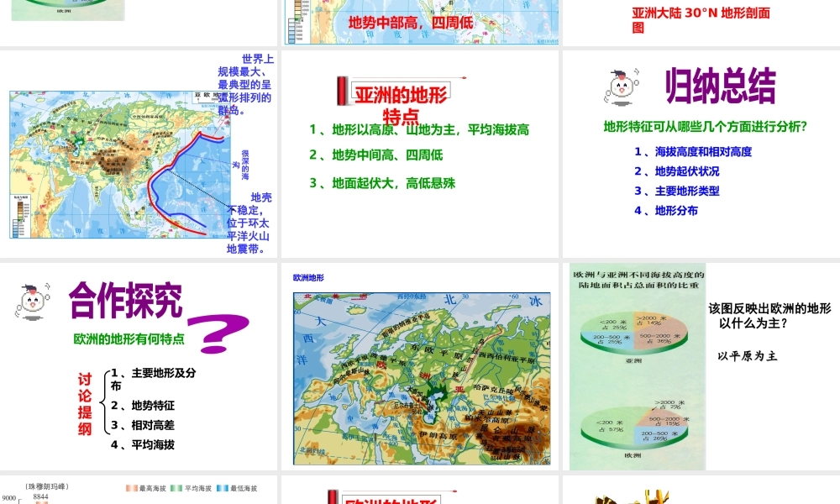This screenshot has height=504, width=840.
Task: Open the 归纳总结 summary slide
Action: [701, 154]
